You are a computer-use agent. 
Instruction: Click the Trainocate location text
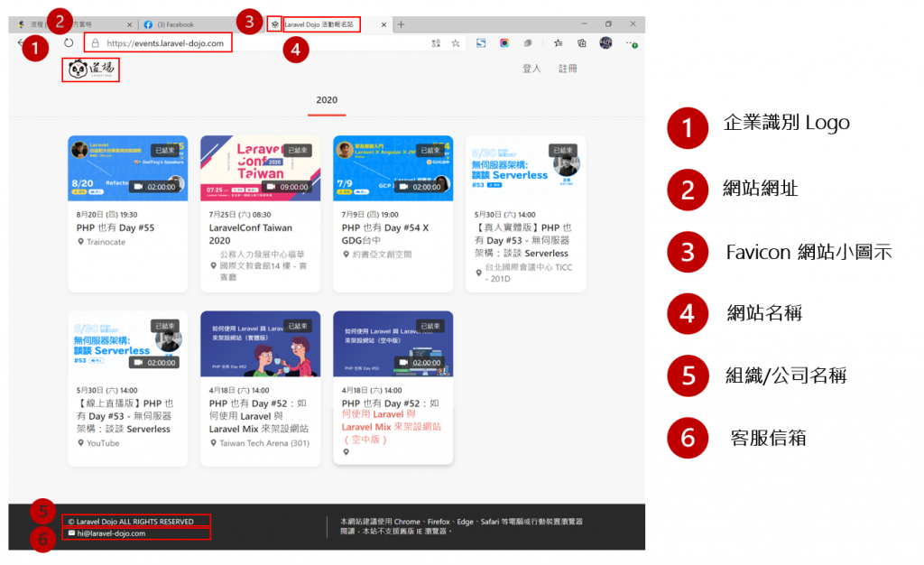coord(106,242)
